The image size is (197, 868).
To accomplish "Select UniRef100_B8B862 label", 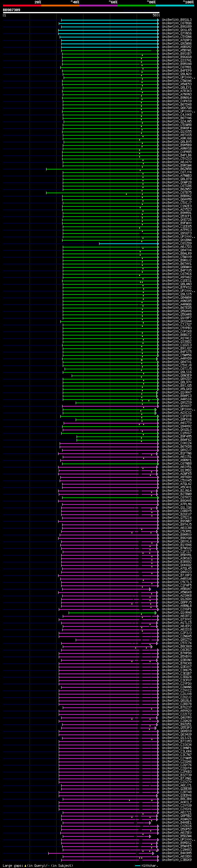I will coord(177,196).
